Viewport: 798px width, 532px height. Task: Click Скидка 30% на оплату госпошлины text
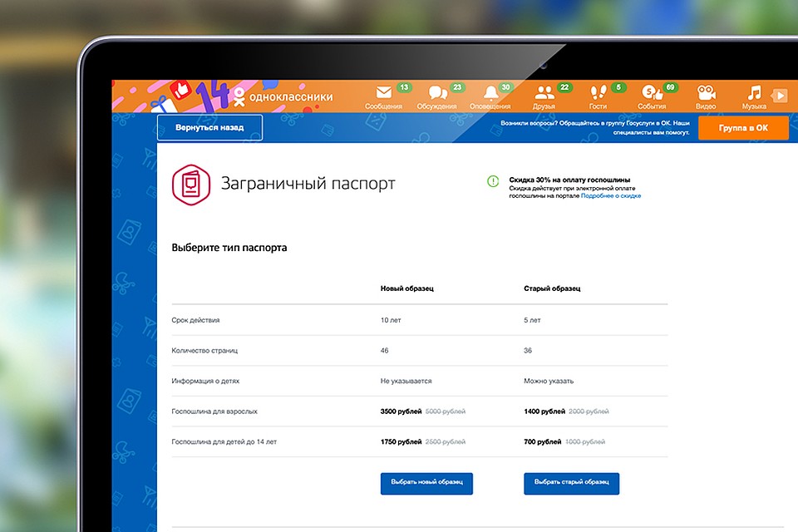point(569,180)
